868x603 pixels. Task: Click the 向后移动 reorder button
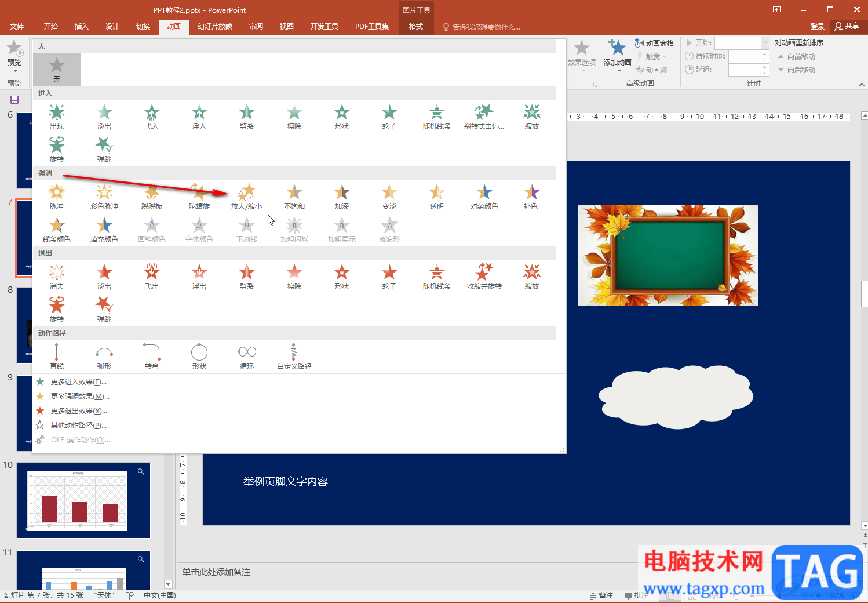pyautogui.click(x=797, y=70)
